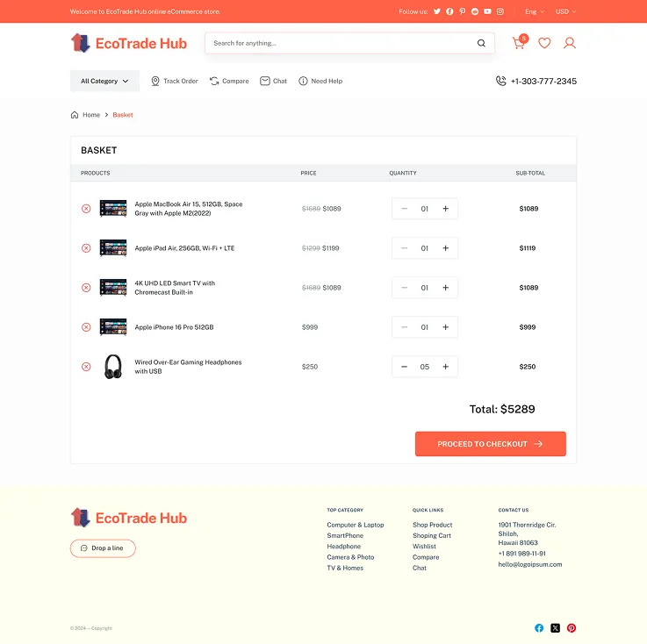Click the Pinterest icon in footer
This screenshot has height=644, width=647.
572,628
